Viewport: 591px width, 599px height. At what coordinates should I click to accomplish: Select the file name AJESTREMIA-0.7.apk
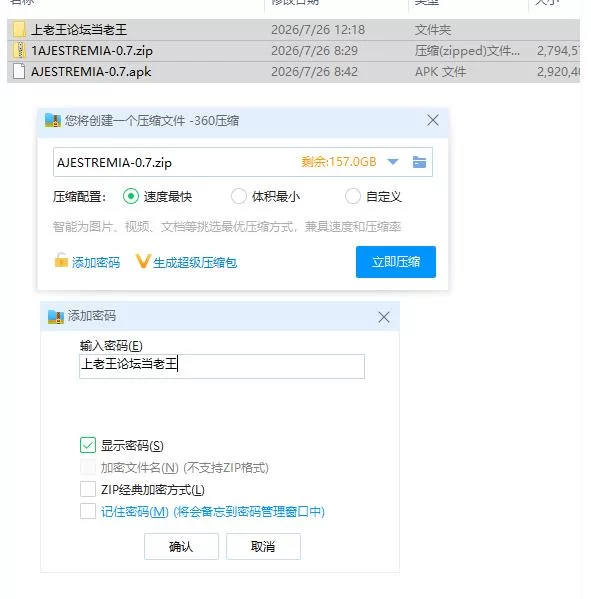[91, 72]
